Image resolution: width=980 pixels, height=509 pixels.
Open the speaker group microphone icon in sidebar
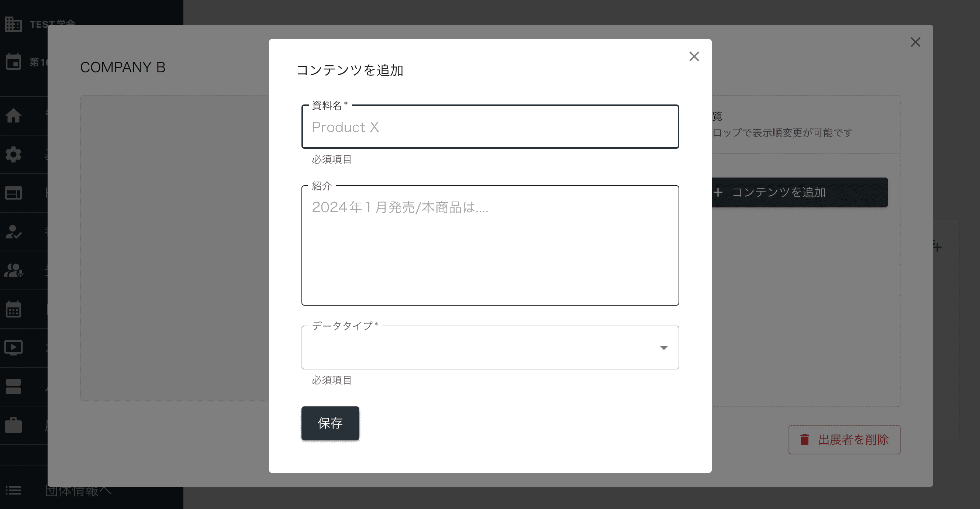click(13, 270)
